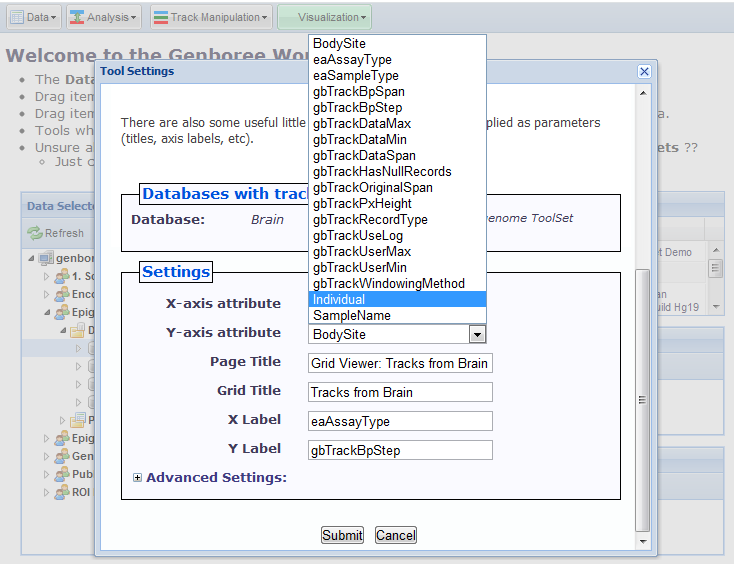Click the Page Title input field
This screenshot has width=734, height=564.
(x=400, y=363)
